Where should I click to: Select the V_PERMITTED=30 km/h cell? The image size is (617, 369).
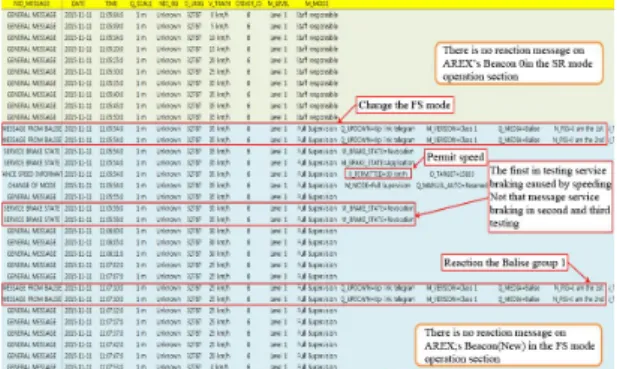(378, 174)
